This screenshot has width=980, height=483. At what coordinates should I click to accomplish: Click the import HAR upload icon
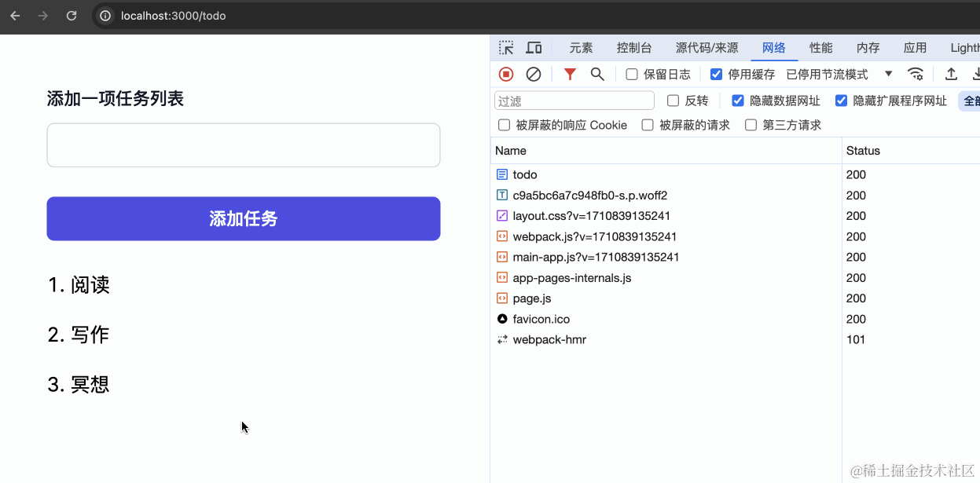pyautogui.click(x=951, y=74)
